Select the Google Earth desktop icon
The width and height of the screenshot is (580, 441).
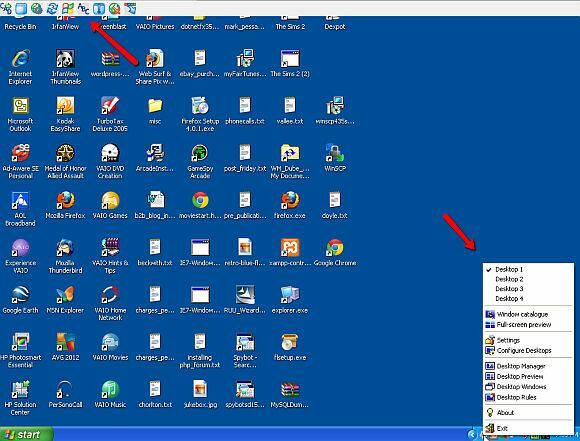point(20,300)
